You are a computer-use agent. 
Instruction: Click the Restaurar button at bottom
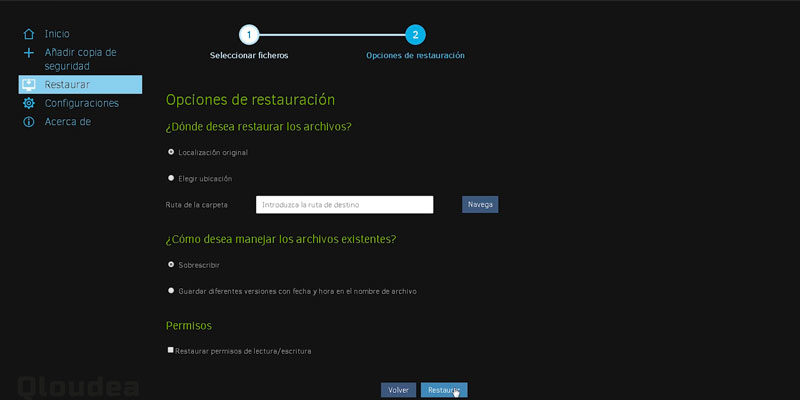tap(444, 390)
